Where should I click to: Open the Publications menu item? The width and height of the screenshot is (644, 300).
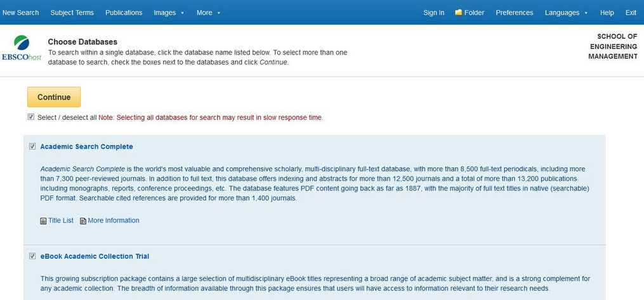[124, 13]
